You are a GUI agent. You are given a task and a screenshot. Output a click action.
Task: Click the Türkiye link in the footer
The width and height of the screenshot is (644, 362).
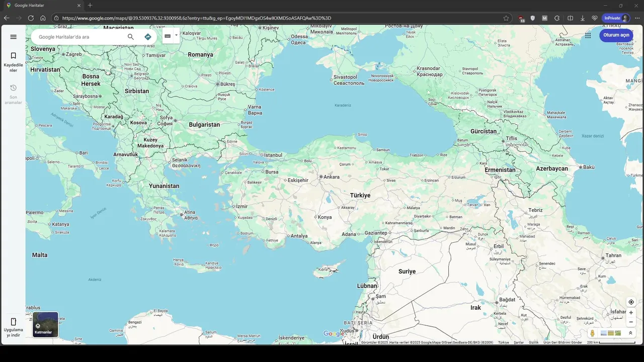pyautogui.click(x=504, y=342)
